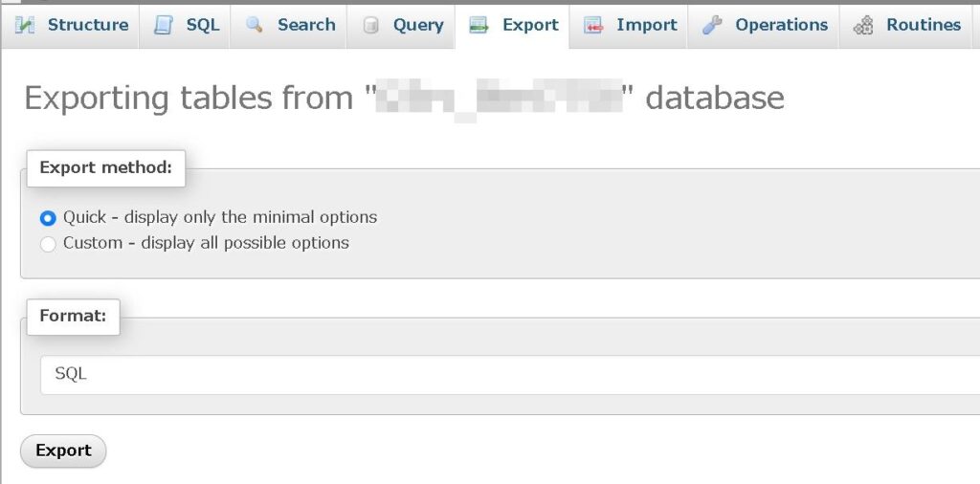
Task: Click the "Quick - display only the minimal options" label
Action: [x=220, y=217]
